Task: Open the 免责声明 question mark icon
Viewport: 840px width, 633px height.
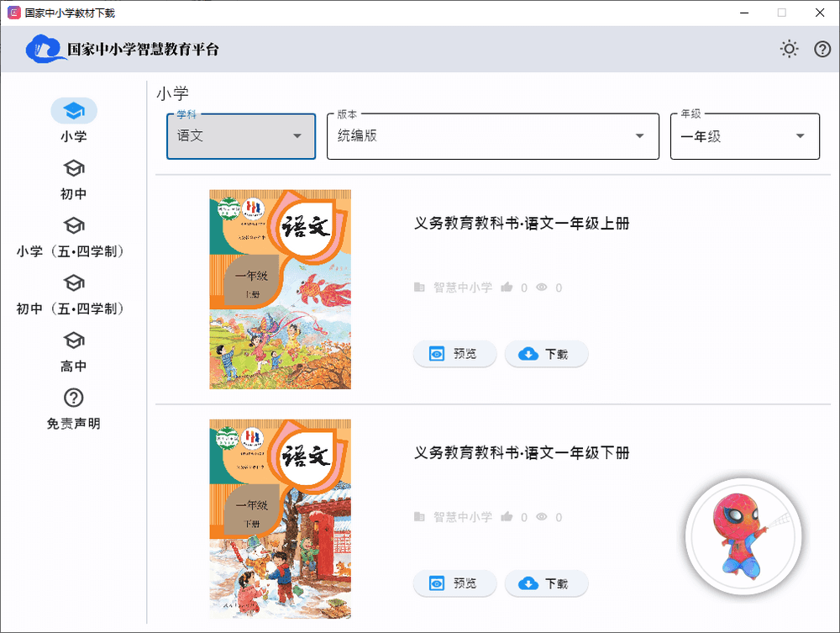Action: pos(74,397)
